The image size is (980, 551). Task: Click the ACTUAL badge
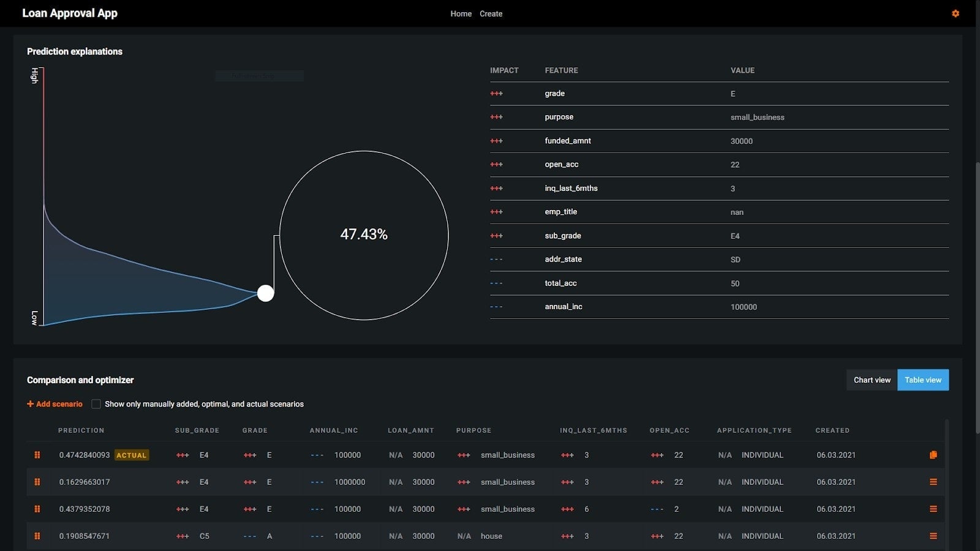pos(132,455)
